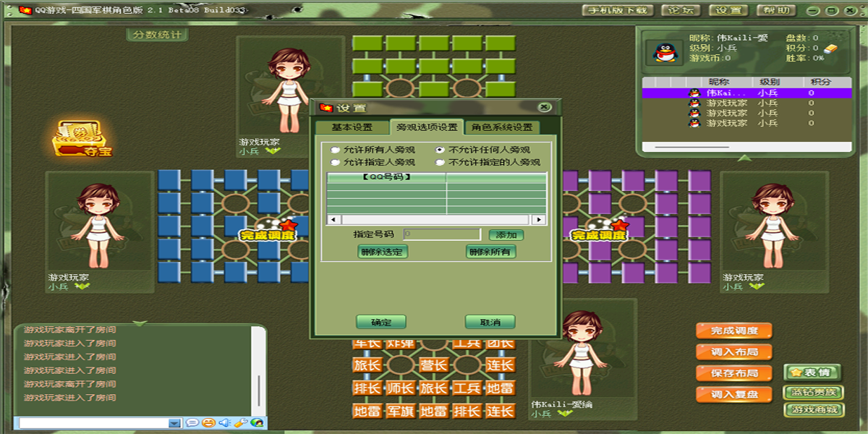This screenshot has height=434, width=868.
Task: Click the QQ penguin avatar in the profile panel
Action: pyautogui.click(x=665, y=52)
